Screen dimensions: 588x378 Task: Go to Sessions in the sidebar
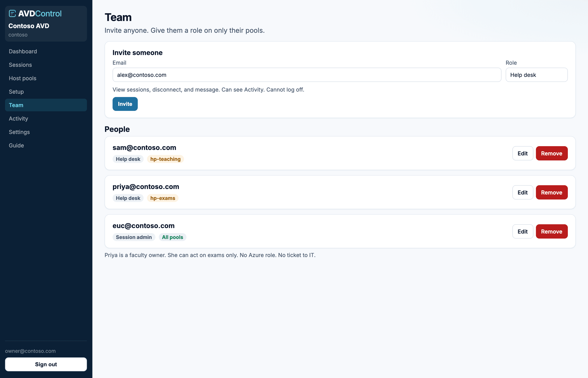46,65
